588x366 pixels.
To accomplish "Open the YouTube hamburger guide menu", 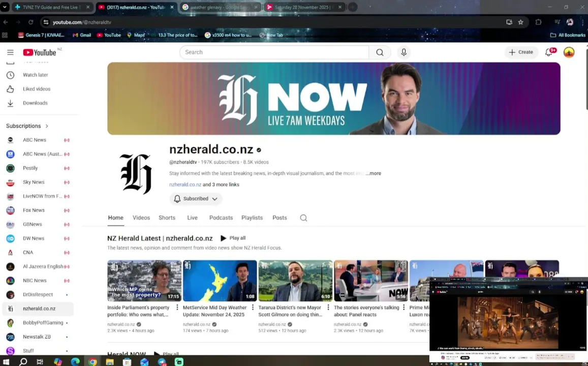I will 11,52.
